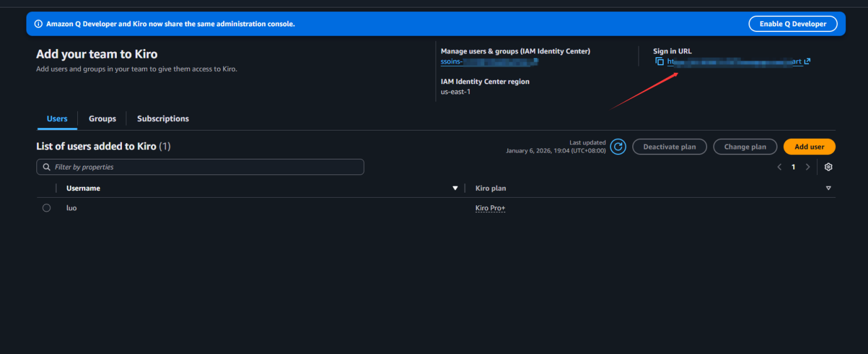Open table preferences gear icon
This screenshot has width=868, height=354.
pos(828,167)
